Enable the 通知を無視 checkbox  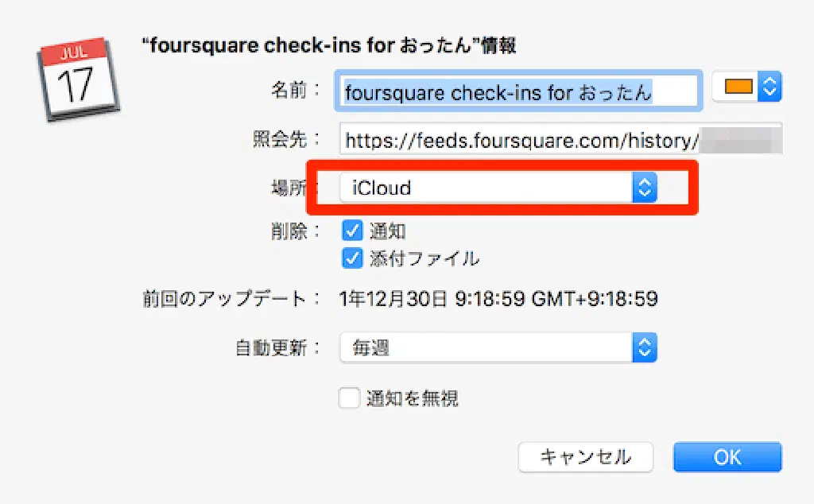pyautogui.click(x=349, y=398)
